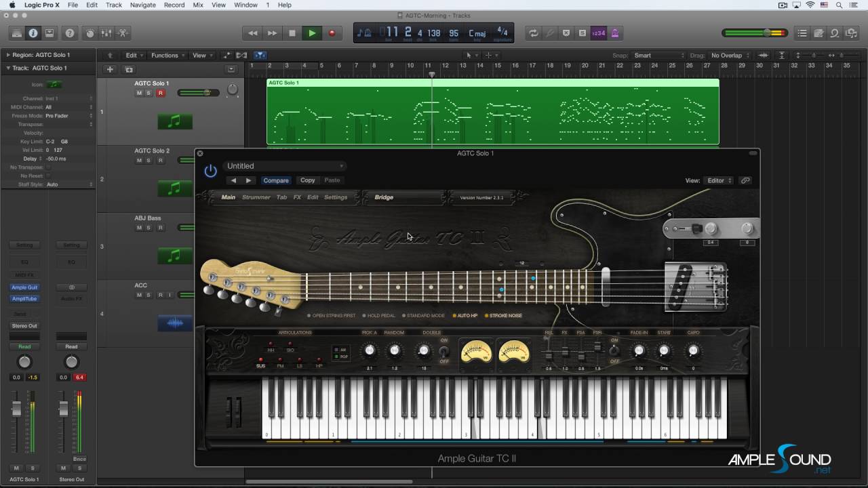Click the AmpliTube effect slot
The height and width of the screenshot is (488, 868).
click(24, 298)
